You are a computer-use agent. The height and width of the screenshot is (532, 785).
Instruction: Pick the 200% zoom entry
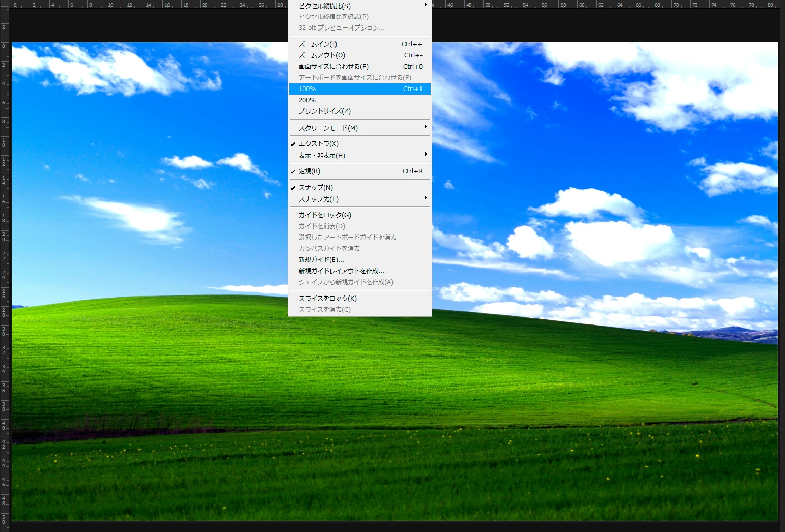coord(360,100)
